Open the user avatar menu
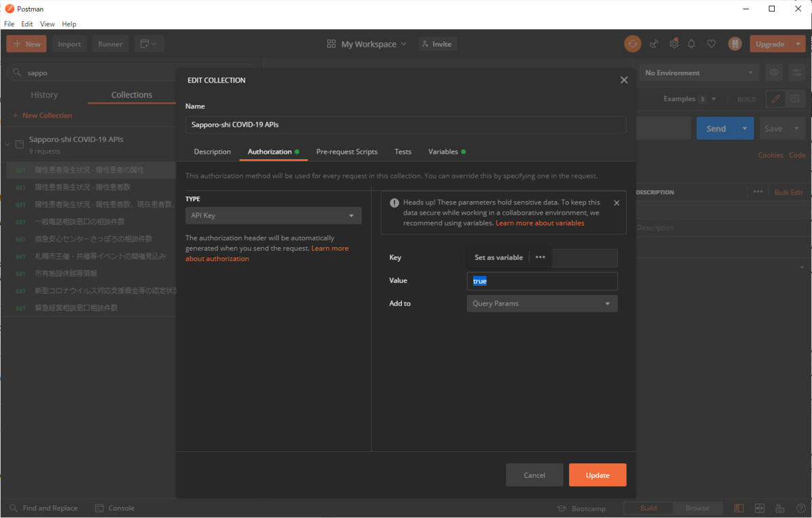812x518 pixels. [x=735, y=44]
